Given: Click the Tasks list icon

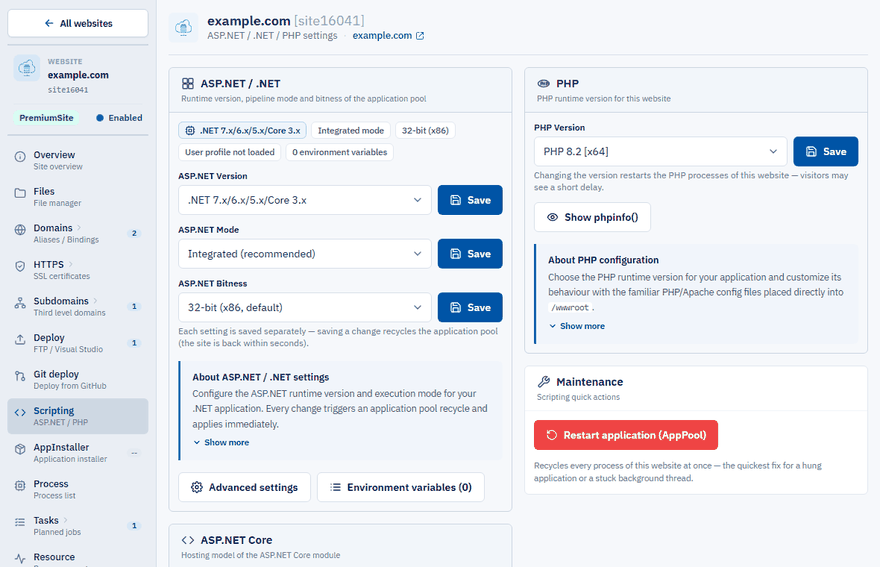Looking at the screenshot, I should point(20,522).
